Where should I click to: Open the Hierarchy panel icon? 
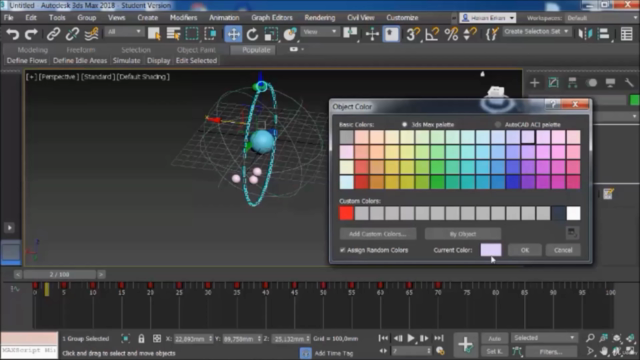click(x=572, y=83)
